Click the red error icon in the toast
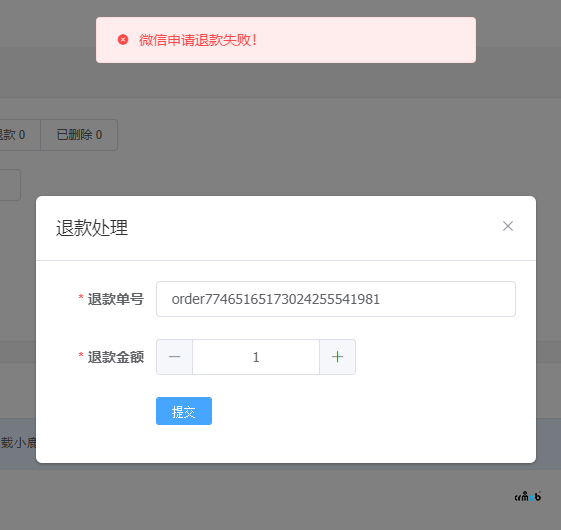 [123, 40]
